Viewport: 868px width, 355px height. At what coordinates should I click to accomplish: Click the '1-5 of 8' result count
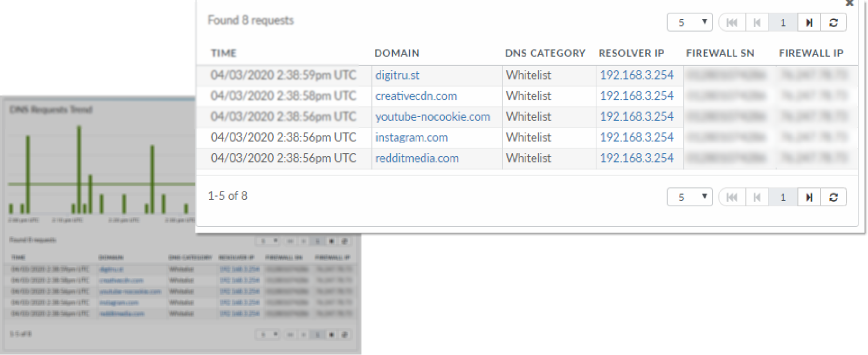(x=227, y=196)
